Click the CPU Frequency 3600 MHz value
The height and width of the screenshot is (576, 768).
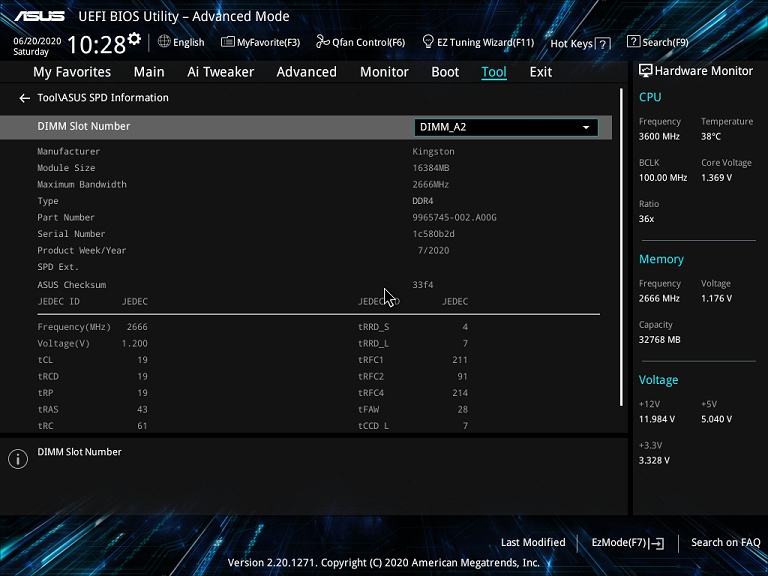(659, 137)
